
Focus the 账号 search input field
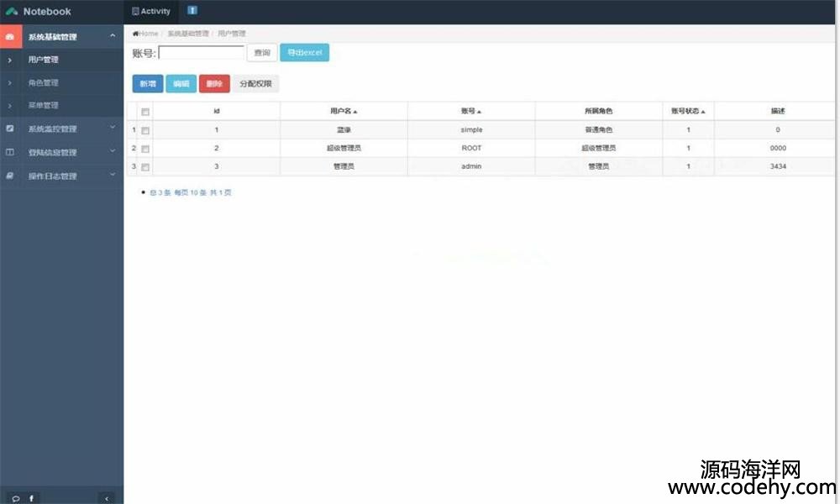201,53
